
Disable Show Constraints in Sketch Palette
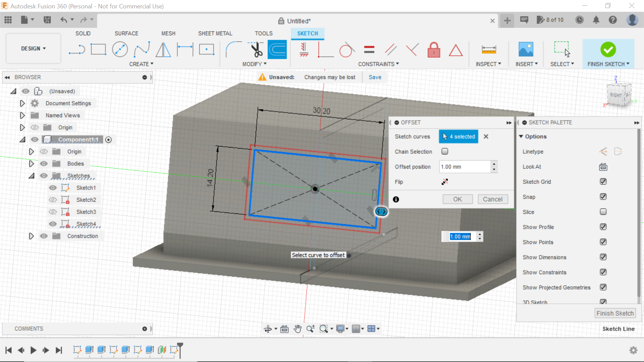pyautogui.click(x=603, y=272)
